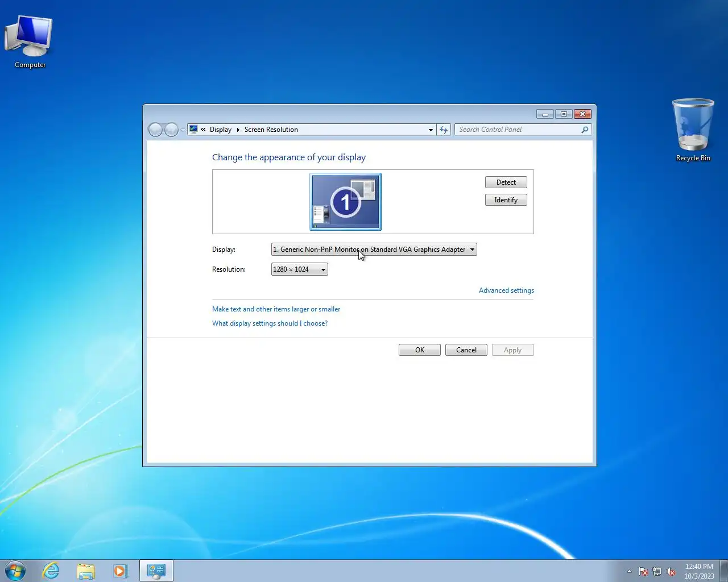Open Make text and other items larger link

coord(276,309)
